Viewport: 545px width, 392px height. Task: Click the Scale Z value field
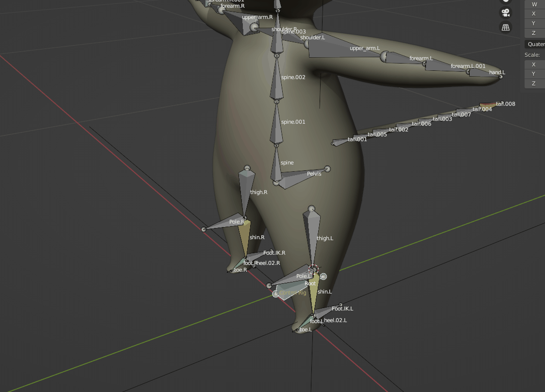(x=535, y=83)
